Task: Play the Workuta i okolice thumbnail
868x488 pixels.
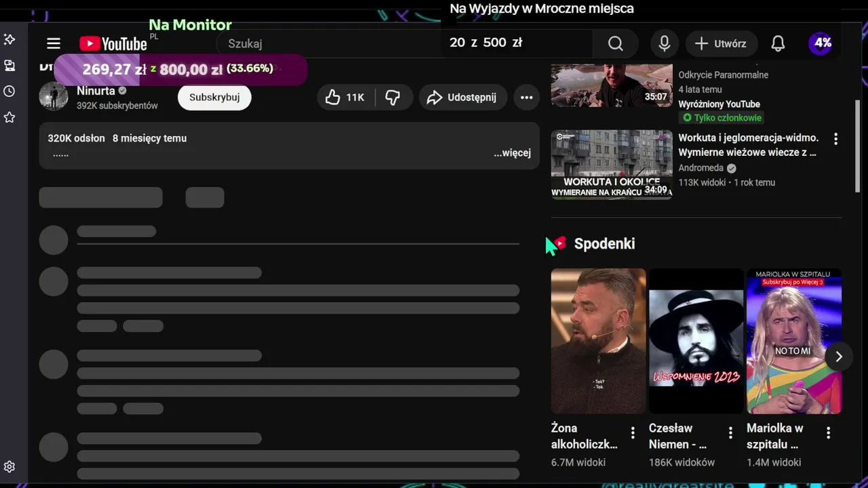Action: (612, 165)
